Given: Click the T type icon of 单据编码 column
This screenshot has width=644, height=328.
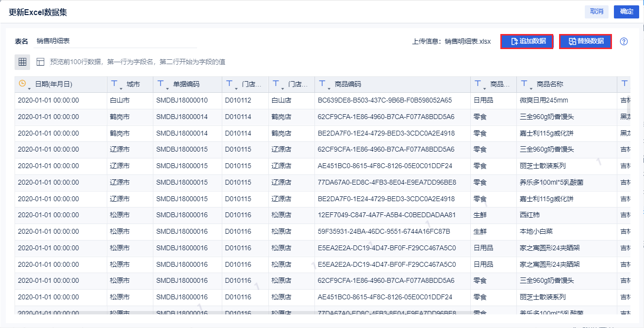Looking at the screenshot, I should click(x=161, y=84).
